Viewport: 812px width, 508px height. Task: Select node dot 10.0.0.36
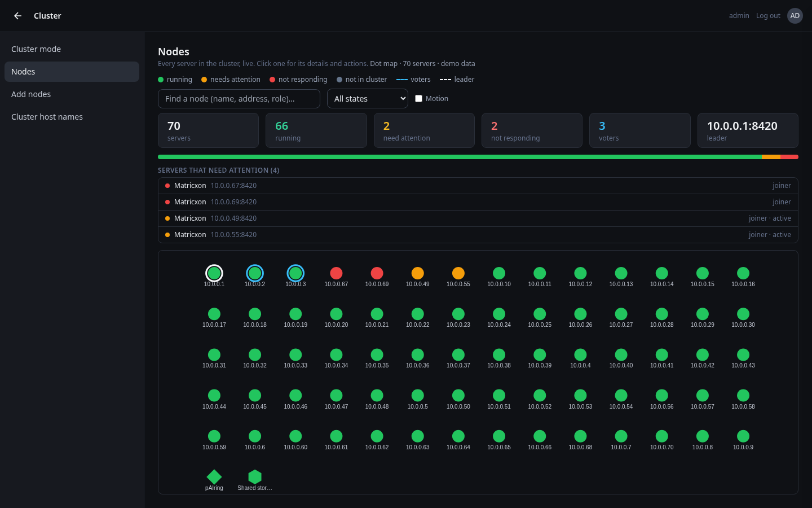pos(418,354)
